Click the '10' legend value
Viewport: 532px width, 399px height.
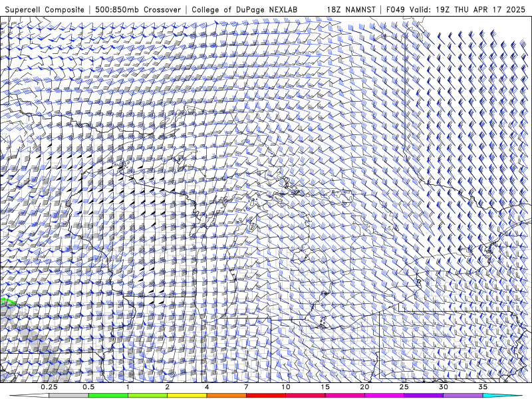point(286,387)
